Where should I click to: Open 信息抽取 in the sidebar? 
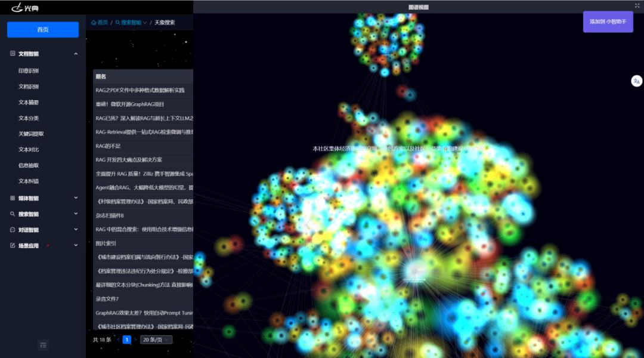[29, 166]
